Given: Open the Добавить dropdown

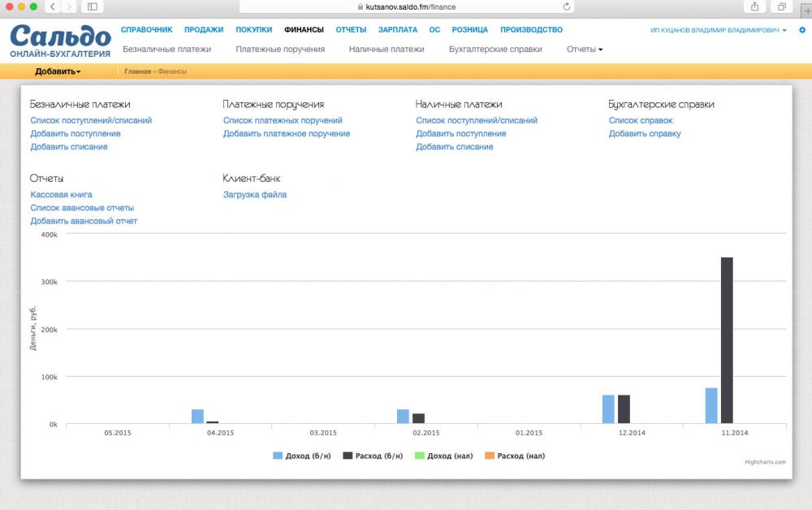Looking at the screenshot, I should click(58, 71).
